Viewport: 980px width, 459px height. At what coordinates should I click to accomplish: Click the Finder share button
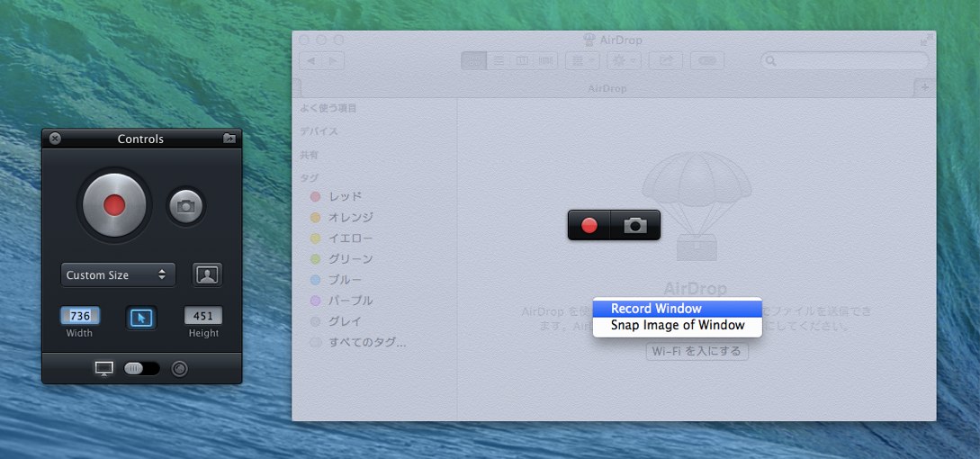pos(666,60)
